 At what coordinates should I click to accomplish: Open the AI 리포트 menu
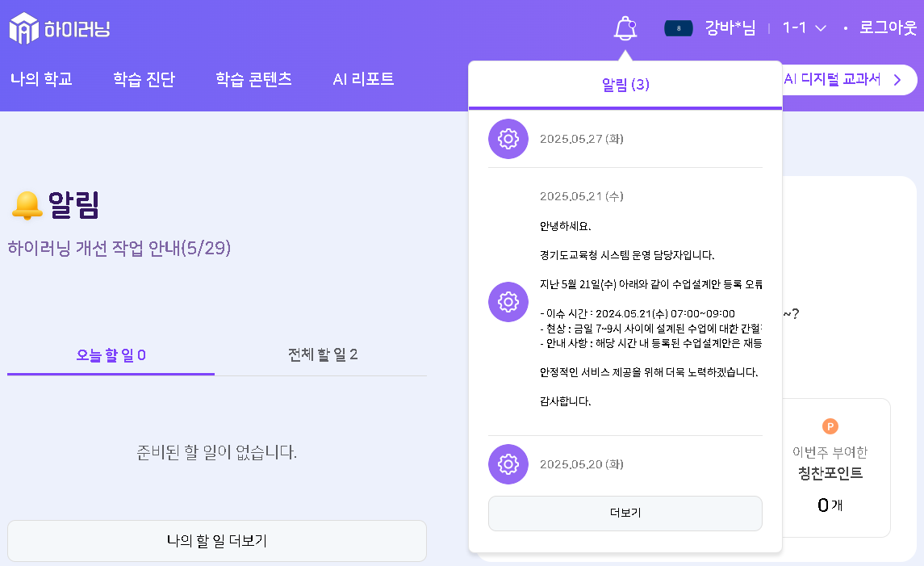coord(363,79)
